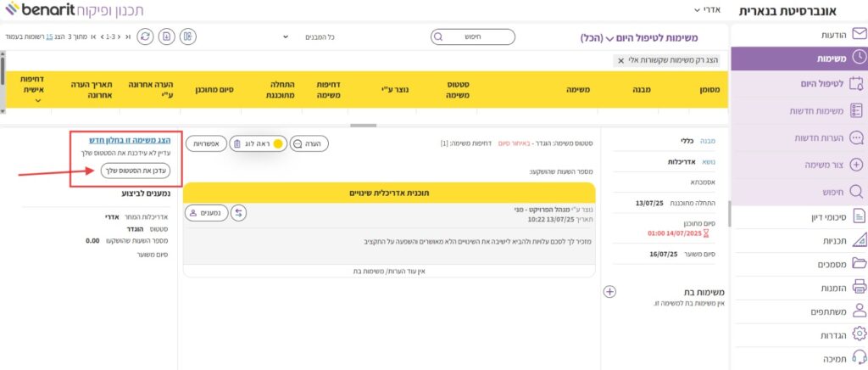Add a sub-task with the plus icon
The image size is (868, 370).
[609, 291]
